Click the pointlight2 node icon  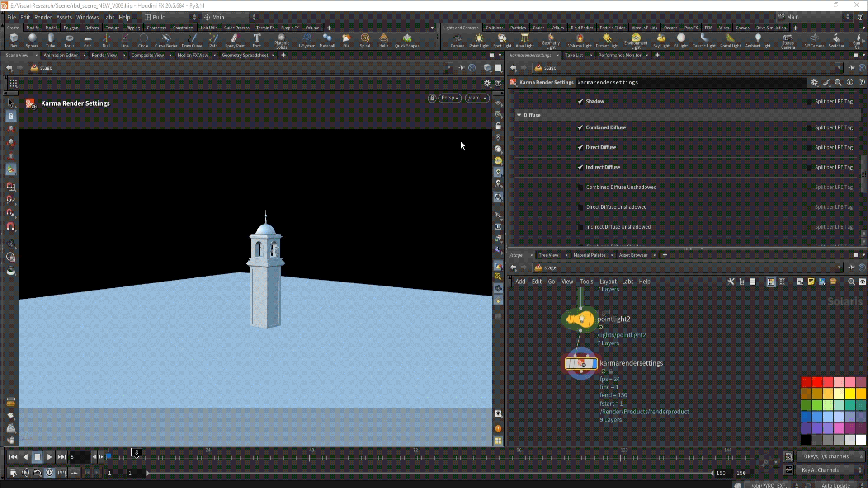[580, 319]
